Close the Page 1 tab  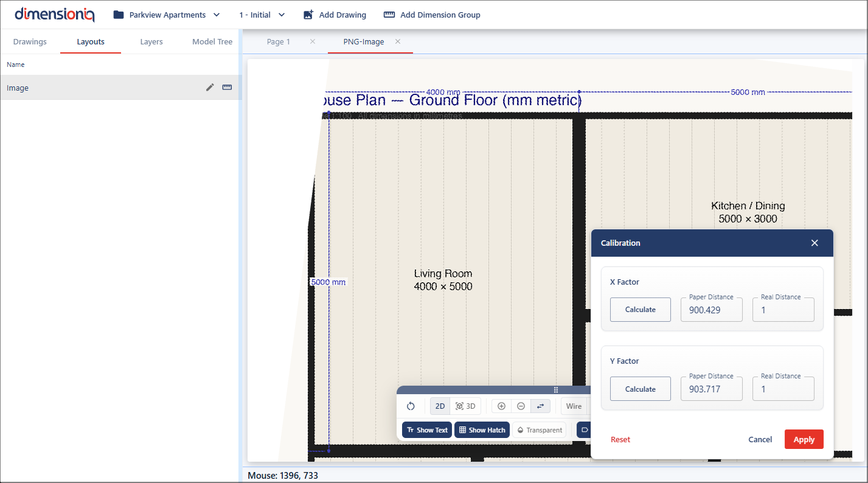pyautogui.click(x=313, y=41)
